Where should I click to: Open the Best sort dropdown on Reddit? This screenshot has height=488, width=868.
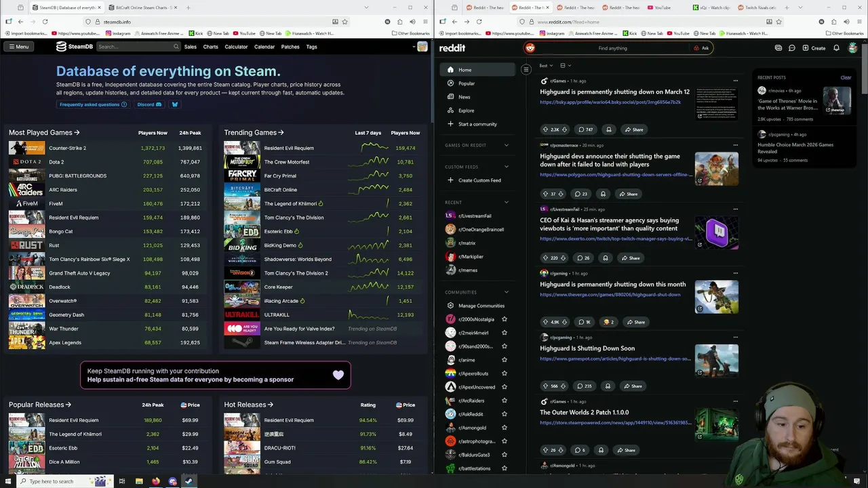[x=545, y=66]
